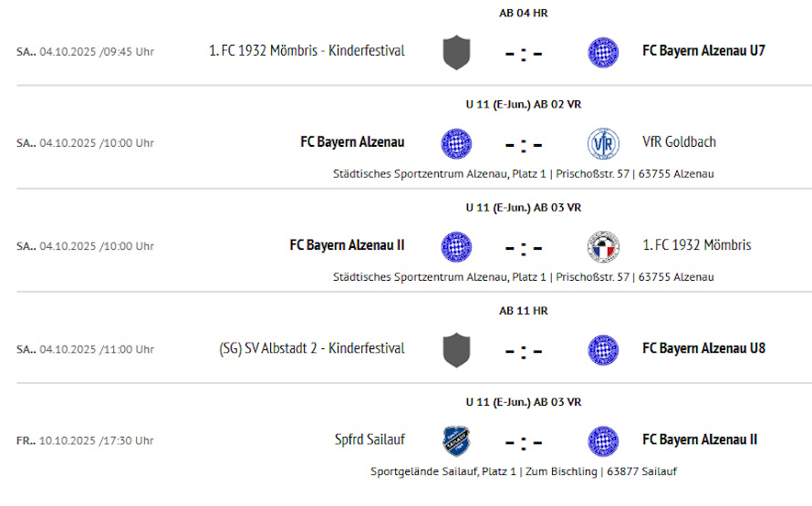
Task: Open the VfR Goldbach team page
Action: [x=679, y=142]
